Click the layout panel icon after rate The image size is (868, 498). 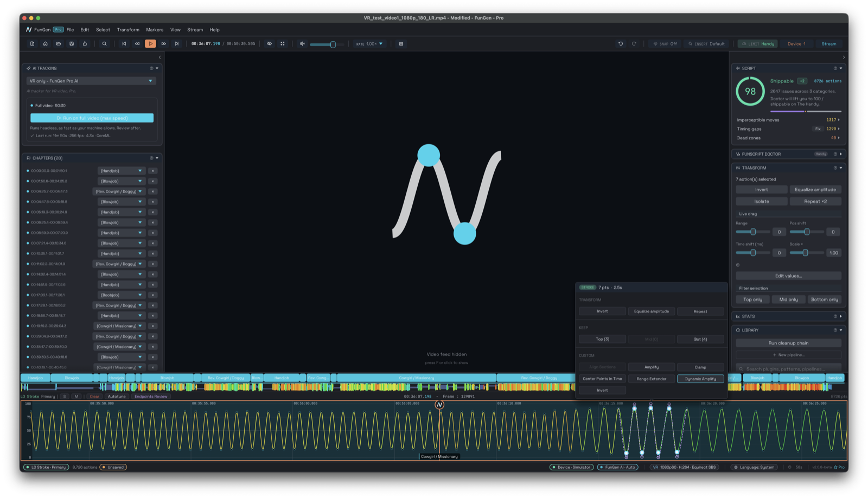401,44
